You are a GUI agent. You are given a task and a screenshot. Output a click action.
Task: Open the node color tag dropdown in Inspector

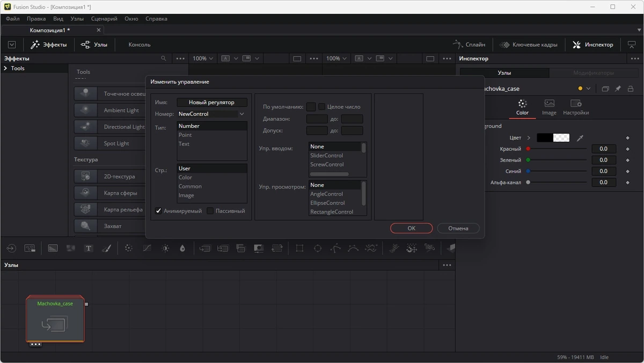tap(589, 89)
